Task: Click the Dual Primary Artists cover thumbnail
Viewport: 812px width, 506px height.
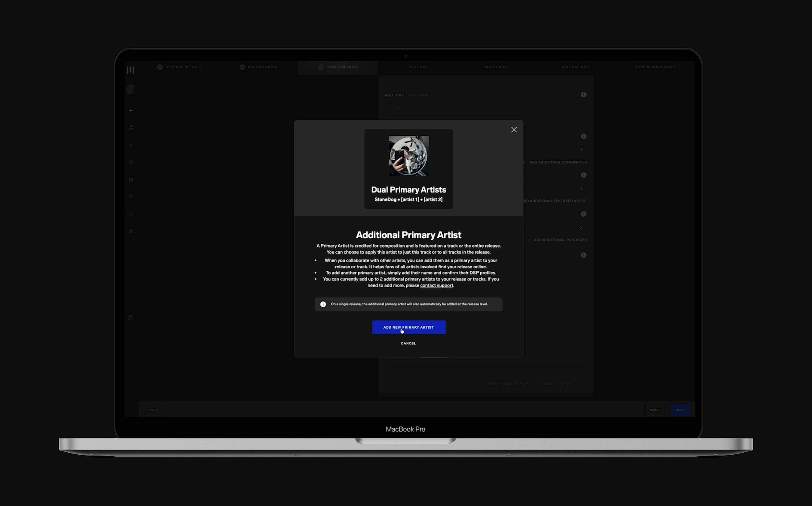Action: click(408, 156)
